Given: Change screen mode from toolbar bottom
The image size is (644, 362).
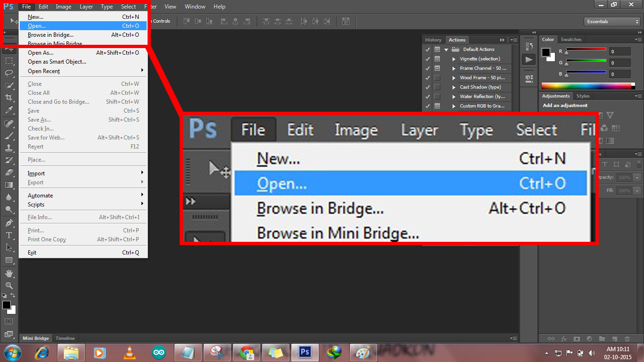Looking at the screenshot, I should pos(9,334).
